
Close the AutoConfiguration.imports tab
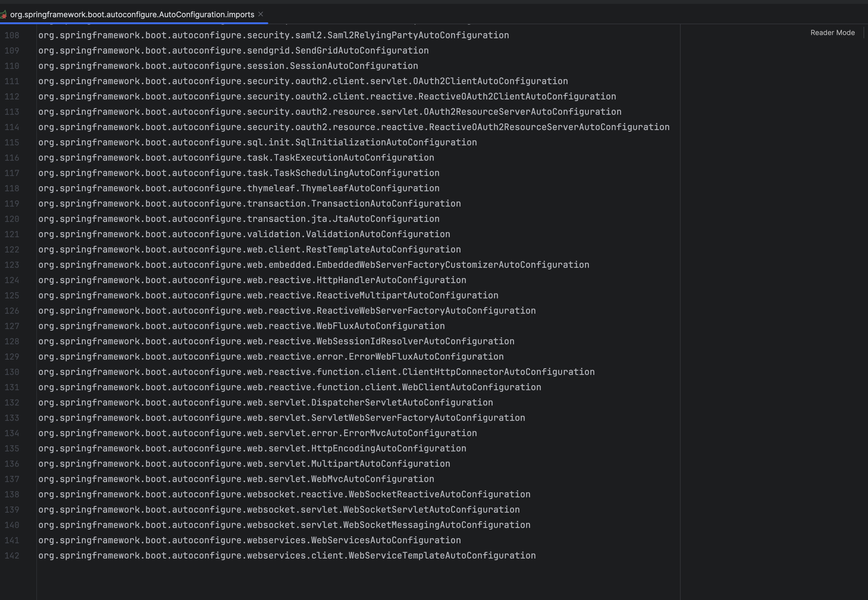pyautogui.click(x=261, y=14)
